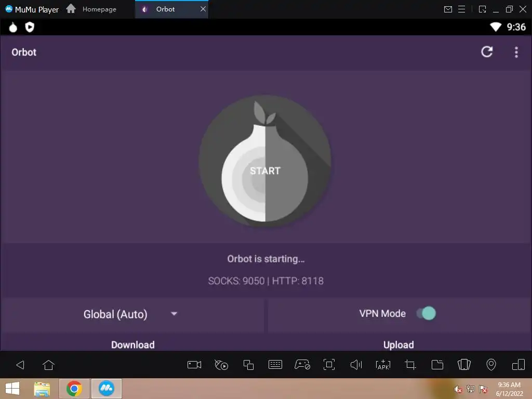Tap the START onion button
This screenshot has height=399, width=532.
pyautogui.click(x=265, y=162)
